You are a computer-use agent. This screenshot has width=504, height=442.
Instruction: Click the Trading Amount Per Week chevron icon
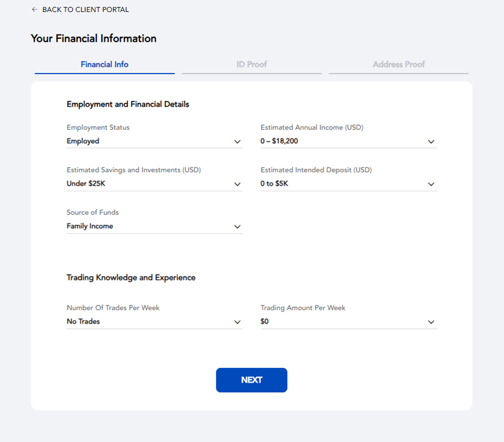[431, 322]
